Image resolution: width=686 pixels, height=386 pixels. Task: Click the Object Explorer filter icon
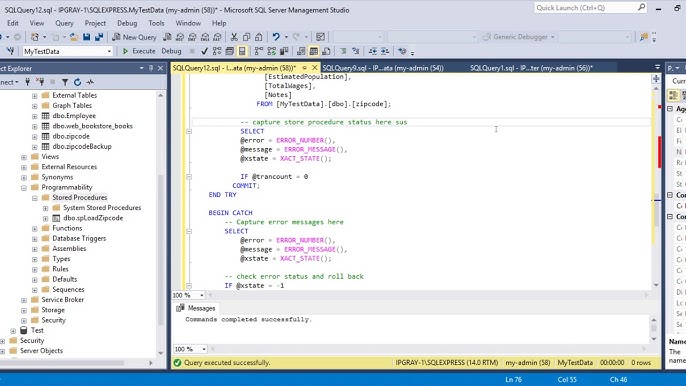(x=65, y=82)
